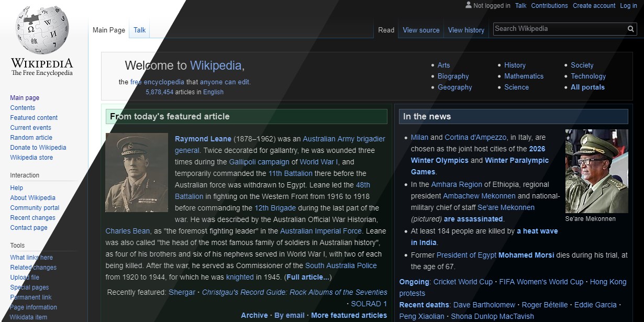Visit the Community portal
Viewport: 644px width, 322px height.
35,208
